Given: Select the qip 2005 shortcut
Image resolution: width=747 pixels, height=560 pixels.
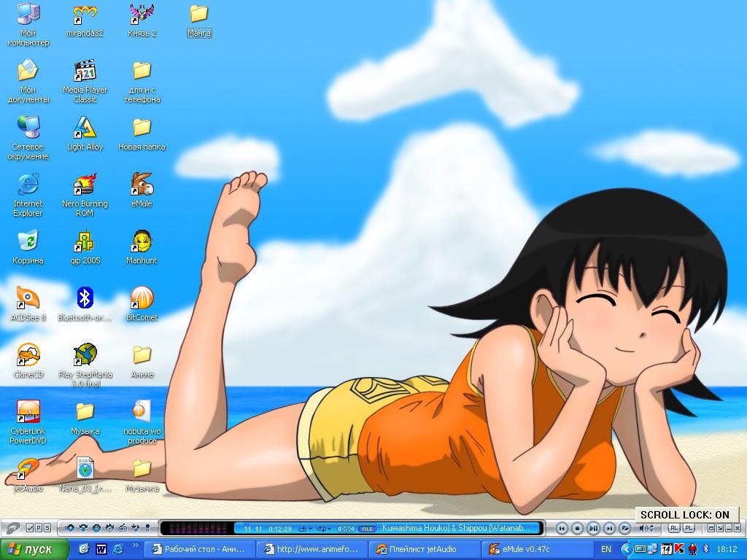Looking at the screenshot, I should tap(85, 246).
